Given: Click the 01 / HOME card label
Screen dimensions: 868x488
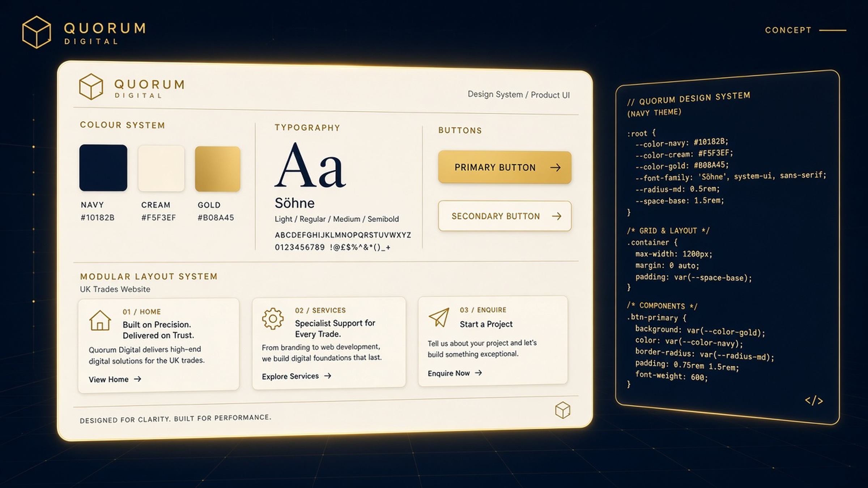Looking at the screenshot, I should click(142, 312).
